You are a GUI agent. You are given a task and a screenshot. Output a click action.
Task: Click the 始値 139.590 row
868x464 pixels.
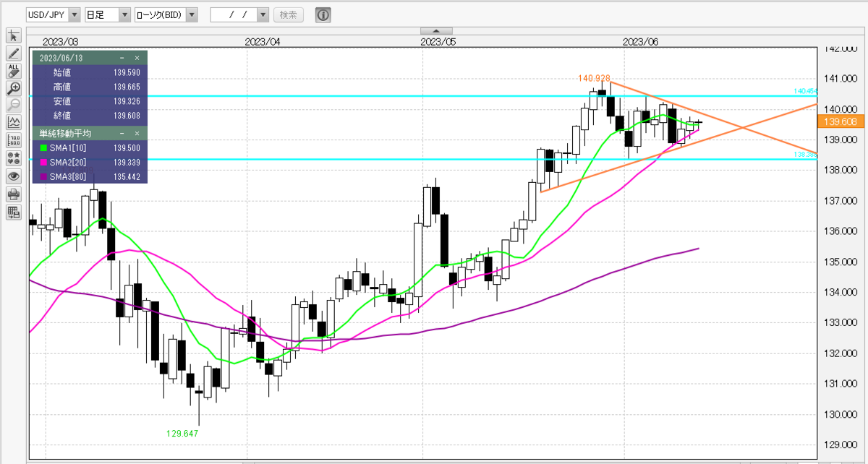90,72
